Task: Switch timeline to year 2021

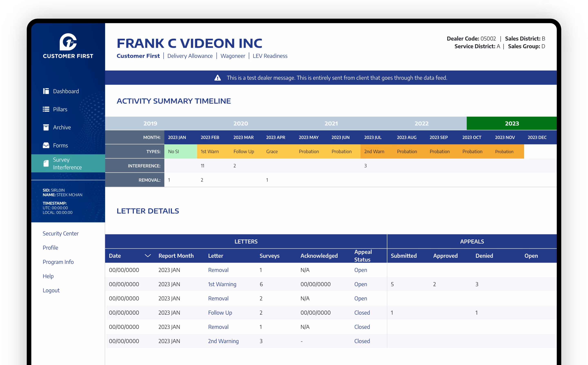Action: (x=331, y=123)
